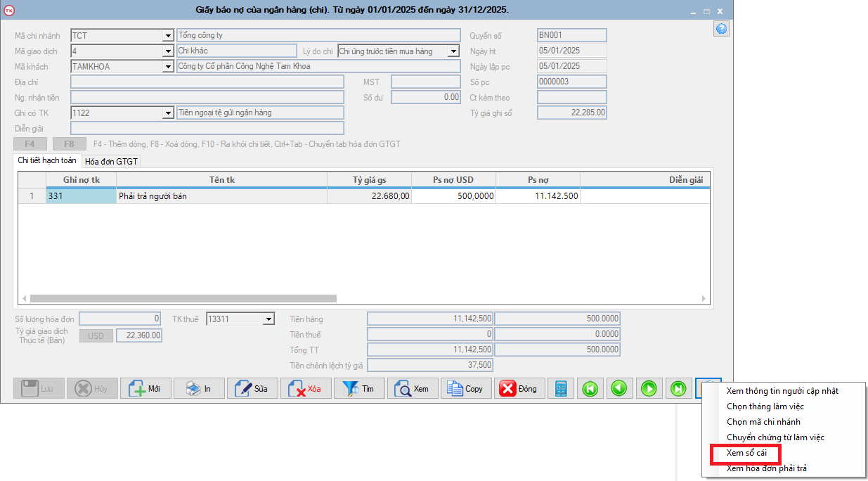Click the horizontal scrollbar of detail grid

tap(183, 299)
